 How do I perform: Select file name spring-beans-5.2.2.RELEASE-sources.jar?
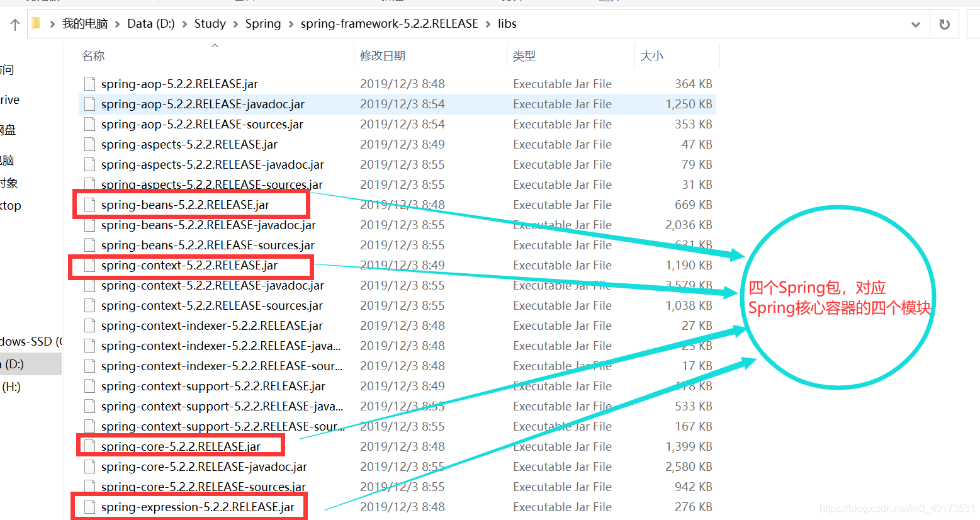(x=208, y=245)
